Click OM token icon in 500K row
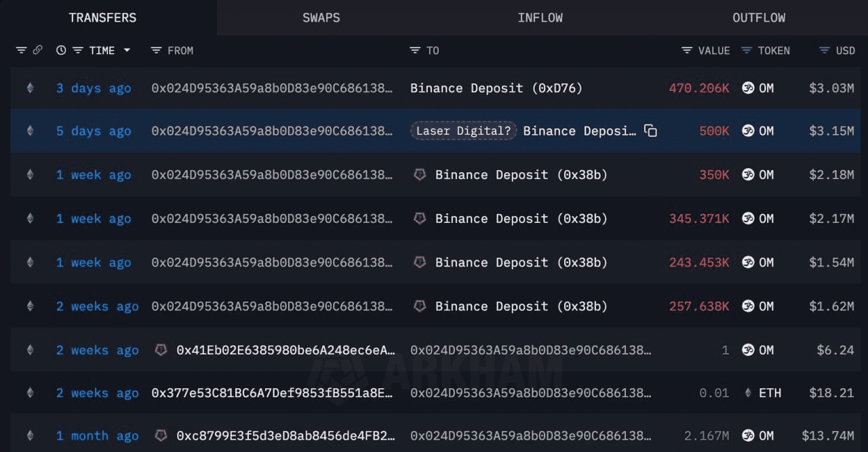This screenshot has width=868, height=452. pyautogui.click(x=748, y=131)
